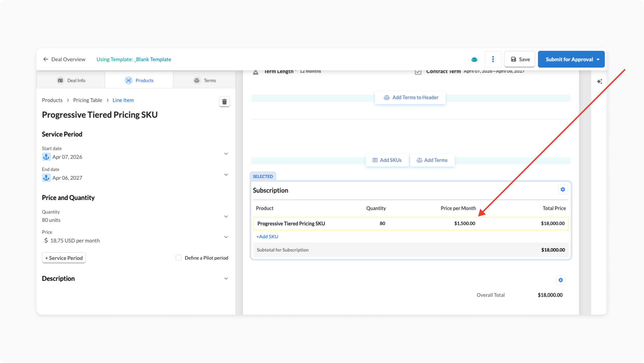Viewport: 644px width, 363px height.
Task: Open the robot assistant icon
Action: coord(474,60)
